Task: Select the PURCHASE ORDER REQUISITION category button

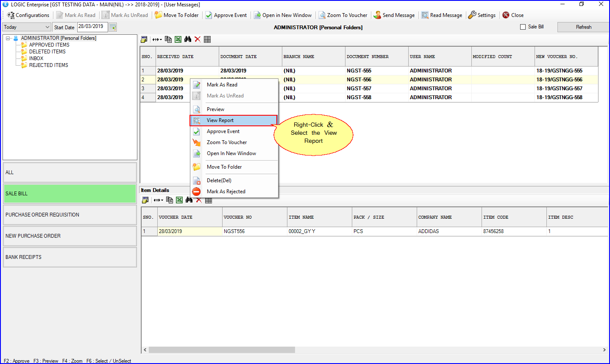Action: 70,215
